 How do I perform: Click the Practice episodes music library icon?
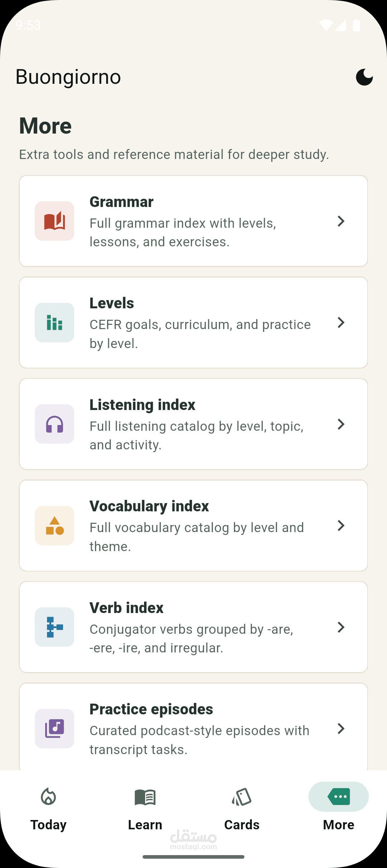point(54,729)
